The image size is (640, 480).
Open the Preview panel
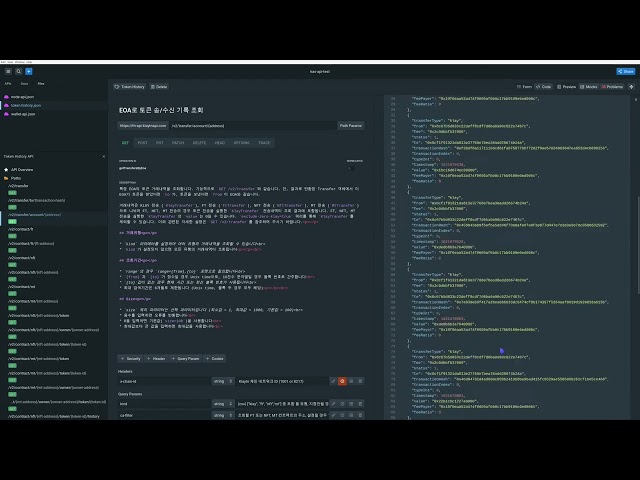[567, 87]
